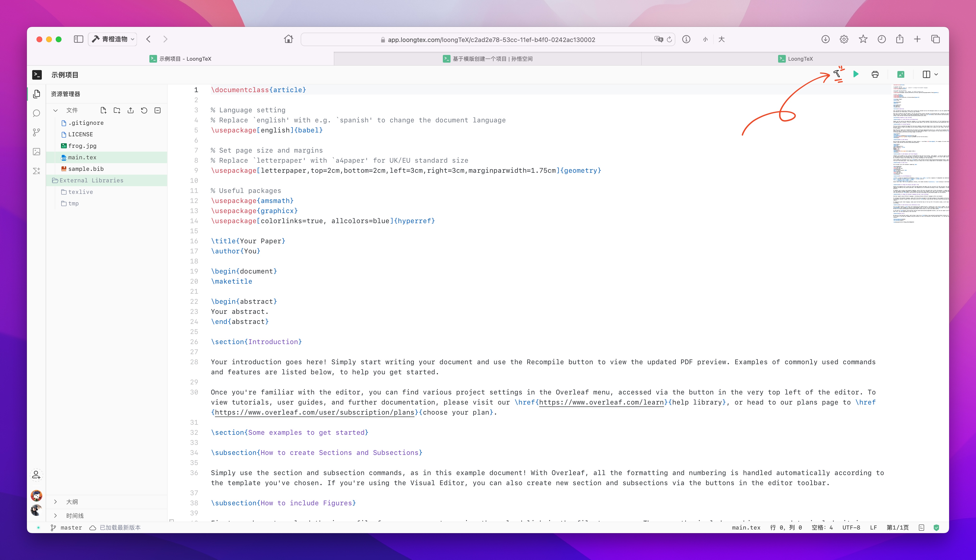Refresh the file explorer list
The image size is (976, 560).
coord(144,110)
